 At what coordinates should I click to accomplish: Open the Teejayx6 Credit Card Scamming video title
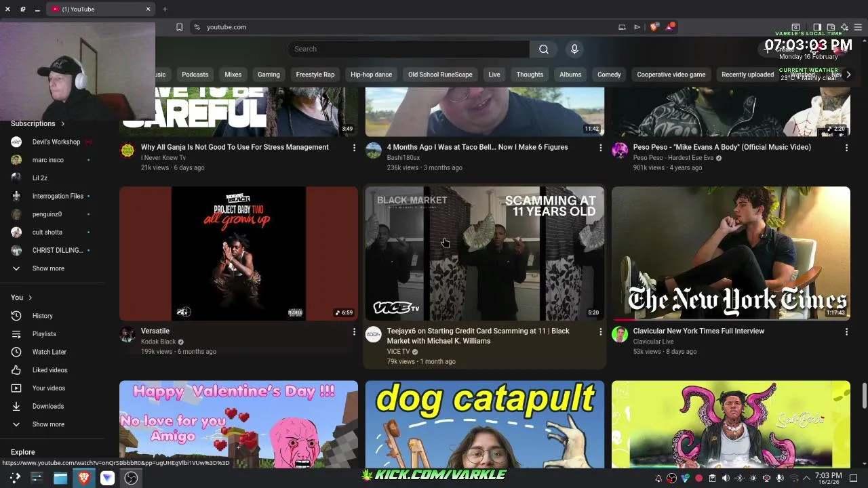[478, 336]
